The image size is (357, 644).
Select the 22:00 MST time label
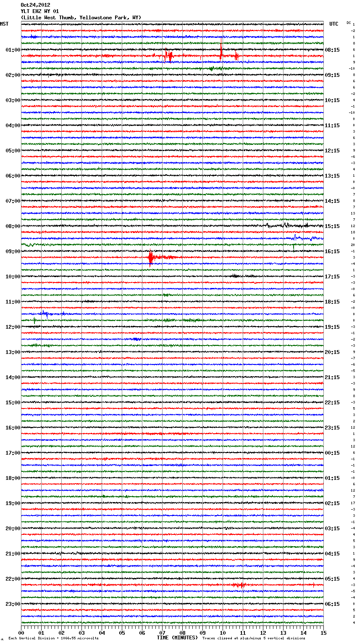coord(13,579)
